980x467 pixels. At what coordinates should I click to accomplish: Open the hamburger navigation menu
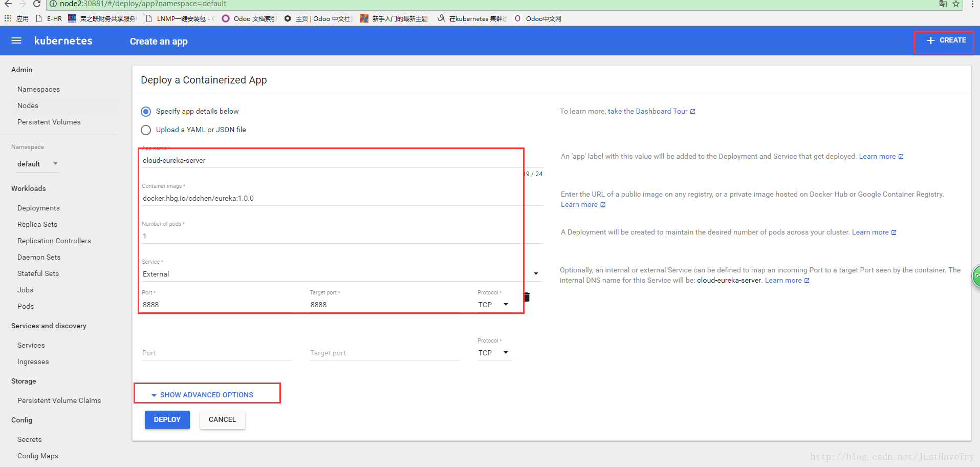[x=16, y=40]
